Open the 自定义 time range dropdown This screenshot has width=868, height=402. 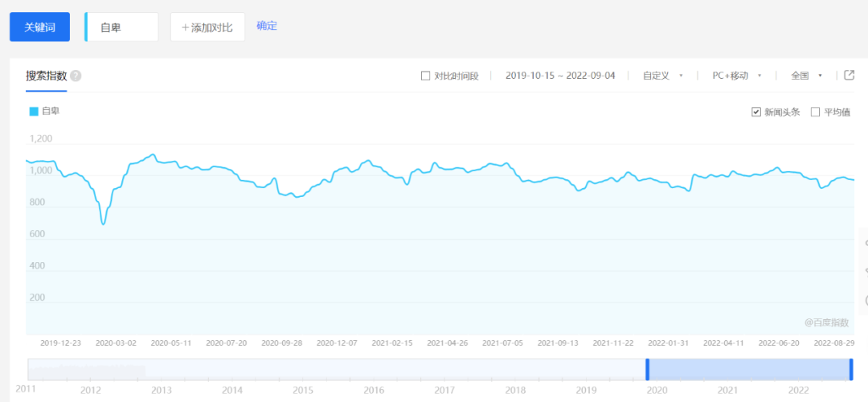(662, 76)
